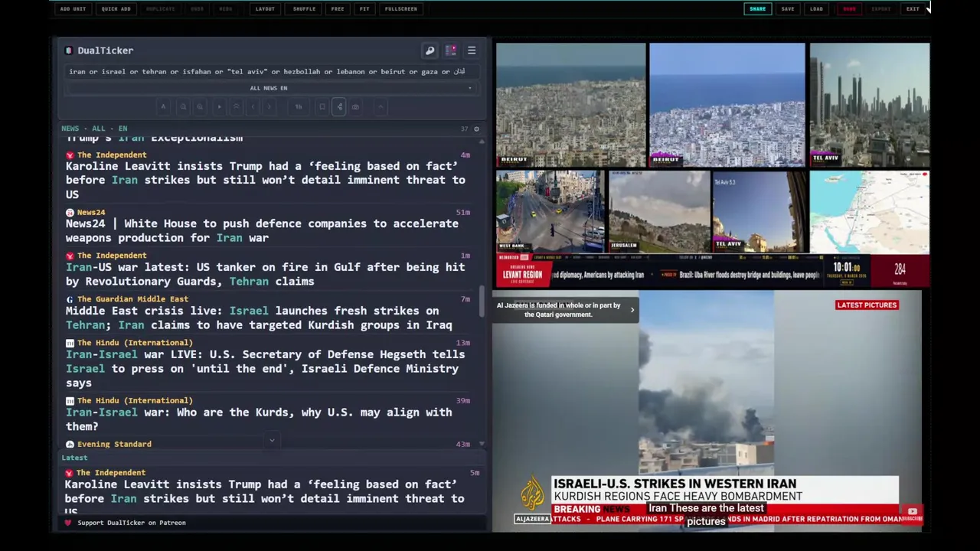Click the camera snapshot icon
Image resolution: width=980 pixels, height=551 pixels.
[355, 107]
